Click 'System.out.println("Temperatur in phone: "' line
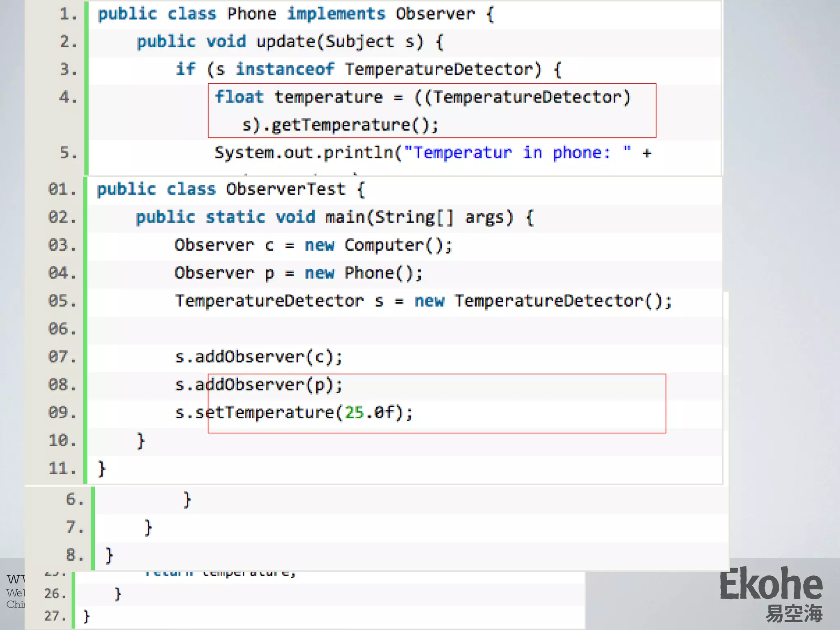 433,153
